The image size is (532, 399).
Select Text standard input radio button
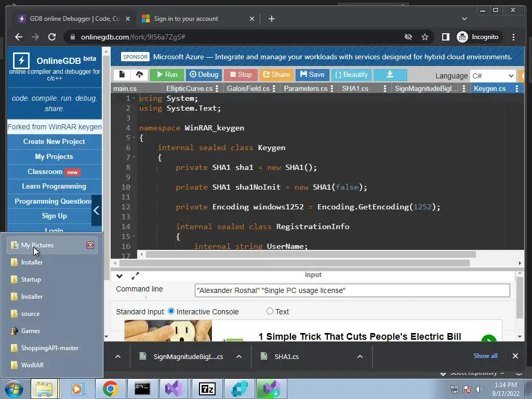[x=270, y=311]
